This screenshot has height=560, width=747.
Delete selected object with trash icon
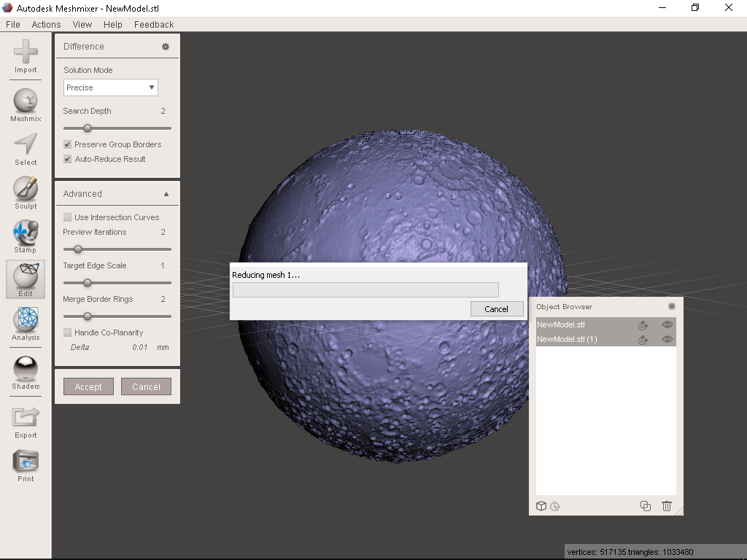[x=667, y=506]
